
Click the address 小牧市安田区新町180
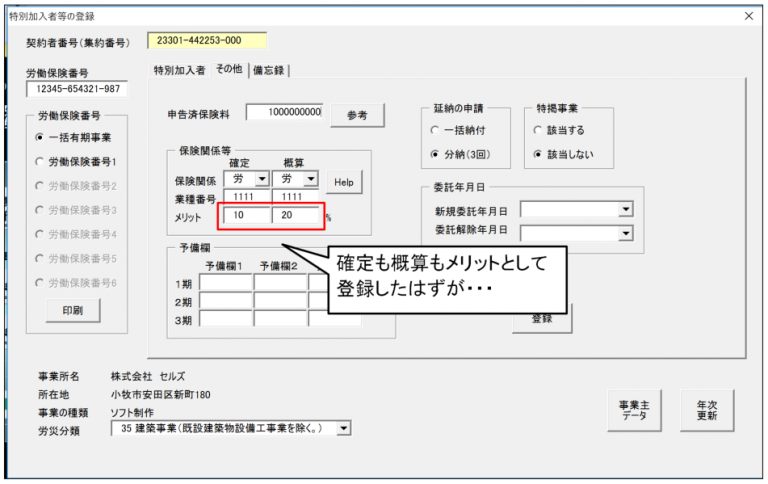tap(161, 395)
